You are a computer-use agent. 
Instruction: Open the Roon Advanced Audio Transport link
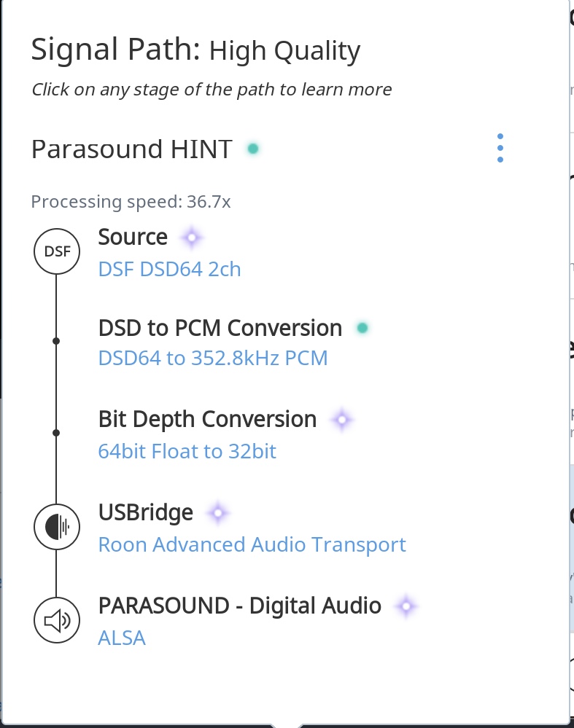[252, 544]
